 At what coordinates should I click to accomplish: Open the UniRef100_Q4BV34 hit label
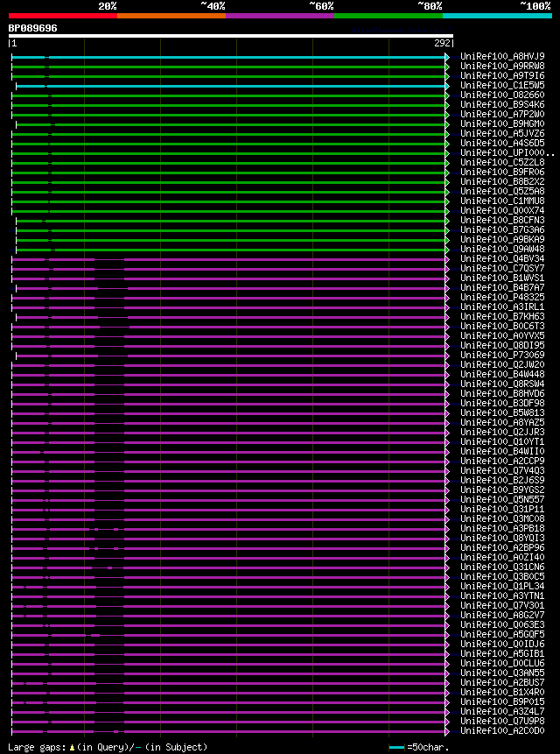(x=502, y=258)
